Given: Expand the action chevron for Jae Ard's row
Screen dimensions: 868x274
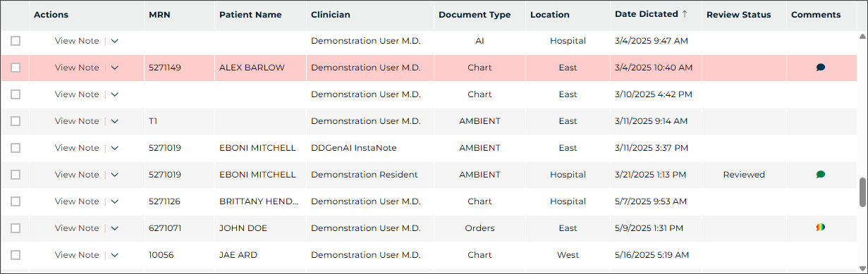Looking at the screenshot, I should pyautogui.click(x=115, y=255).
